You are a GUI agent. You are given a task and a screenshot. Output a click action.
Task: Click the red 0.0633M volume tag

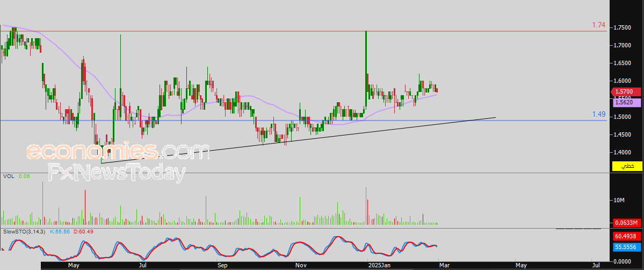pyautogui.click(x=627, y=223)
